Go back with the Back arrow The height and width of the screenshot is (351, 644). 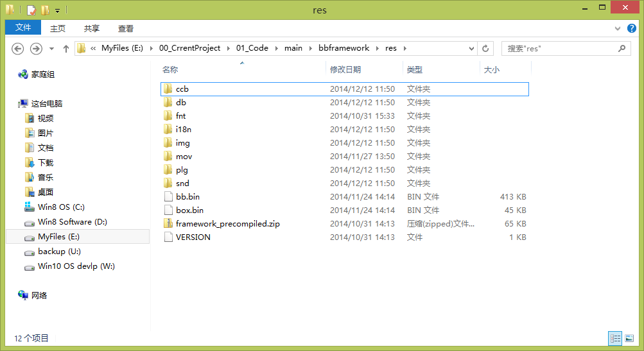coord(17,48)
